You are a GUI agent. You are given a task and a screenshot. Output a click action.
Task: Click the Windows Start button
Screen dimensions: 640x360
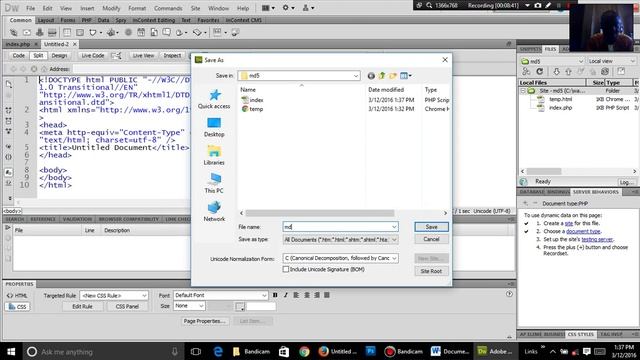coord(11,351)
